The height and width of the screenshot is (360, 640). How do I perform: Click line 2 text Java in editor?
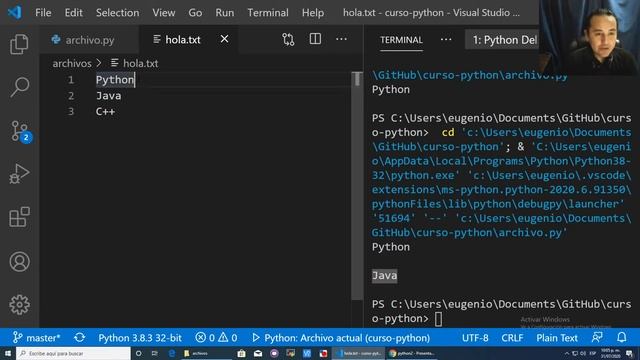[109, 96]
